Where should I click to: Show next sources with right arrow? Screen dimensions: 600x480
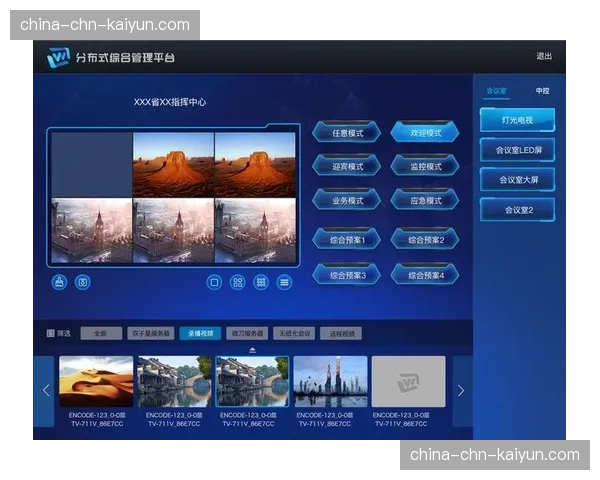click(x=462, y=391)
